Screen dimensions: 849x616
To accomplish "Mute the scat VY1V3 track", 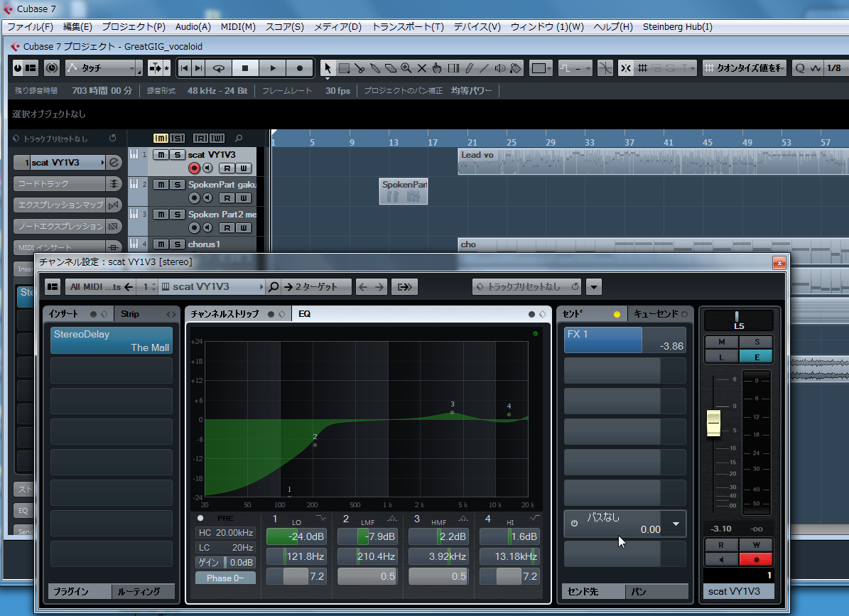I will coord(161,155).
